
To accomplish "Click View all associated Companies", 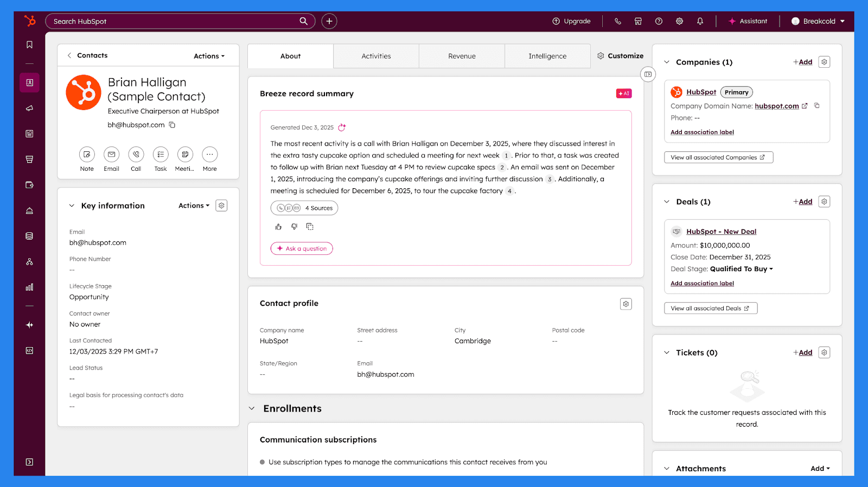I will (x=718, y=157).
